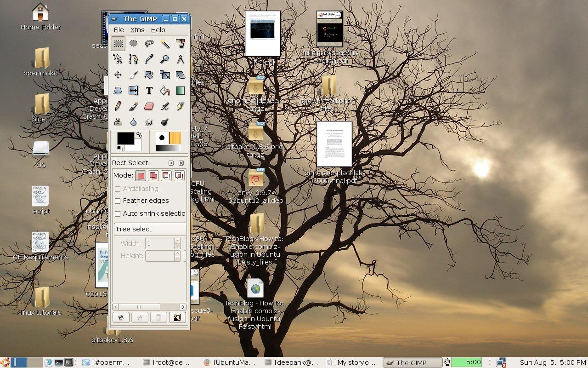Collapse the Rect Select options panel
588x368 pixels.
[171, 163]
